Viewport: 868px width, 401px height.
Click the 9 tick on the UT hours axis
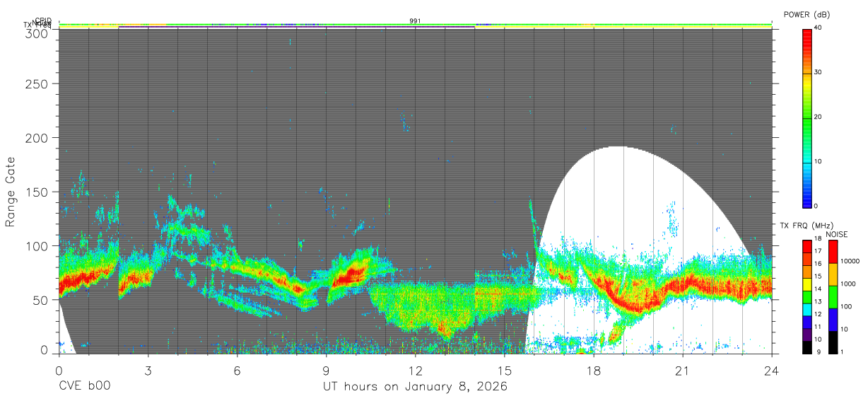(326, 370)
